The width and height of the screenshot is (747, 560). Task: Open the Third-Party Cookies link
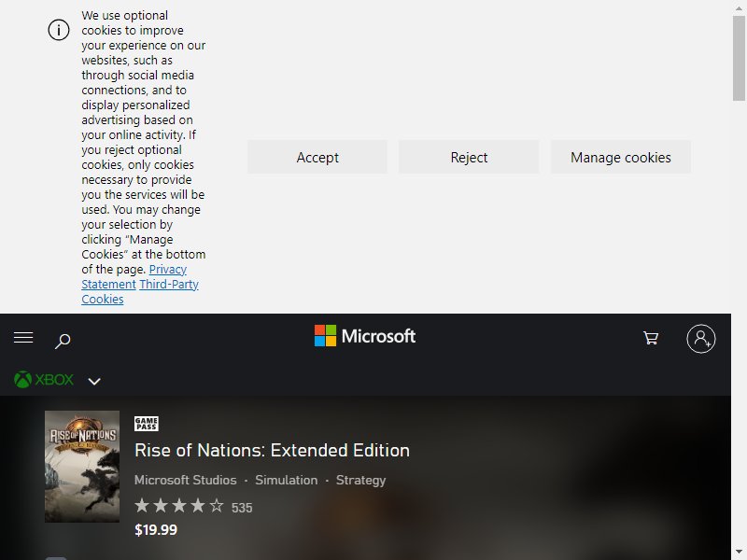(x=140, y=291)
